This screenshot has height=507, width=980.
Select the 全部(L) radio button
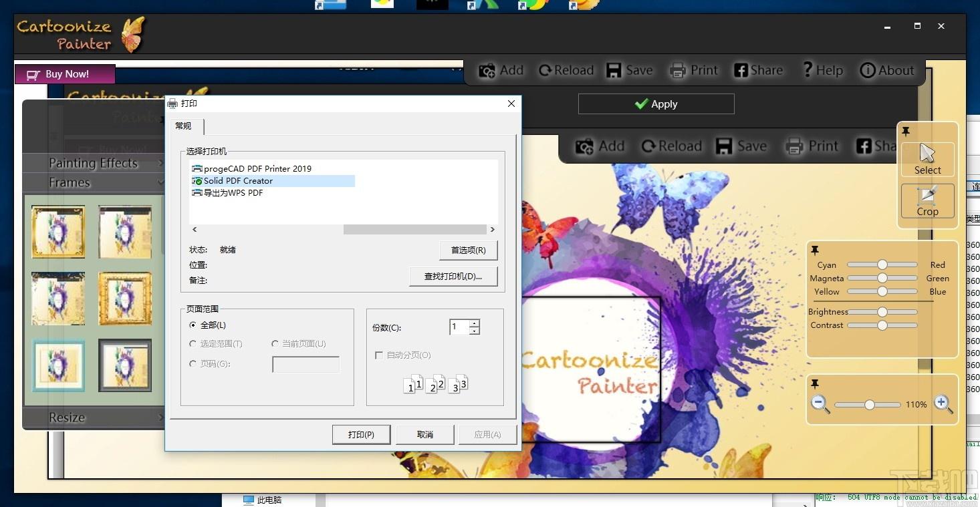pyautogui.click(x=193, y=325)
